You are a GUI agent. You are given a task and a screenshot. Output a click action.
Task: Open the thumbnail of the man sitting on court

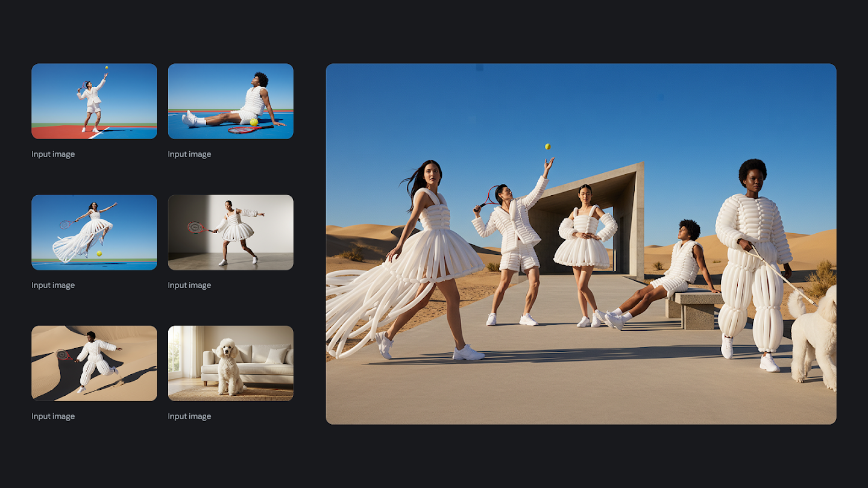[231, 101]
